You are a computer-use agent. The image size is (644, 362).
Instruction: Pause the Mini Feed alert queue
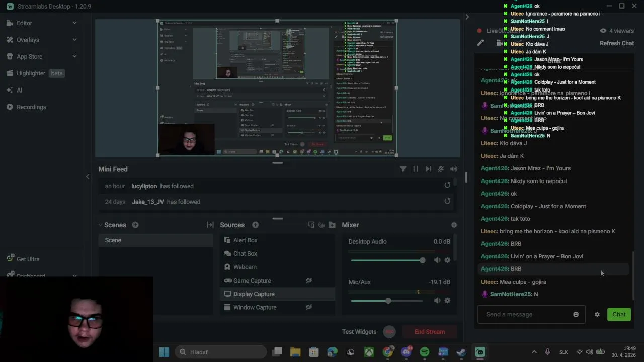[x=416, y=169]
